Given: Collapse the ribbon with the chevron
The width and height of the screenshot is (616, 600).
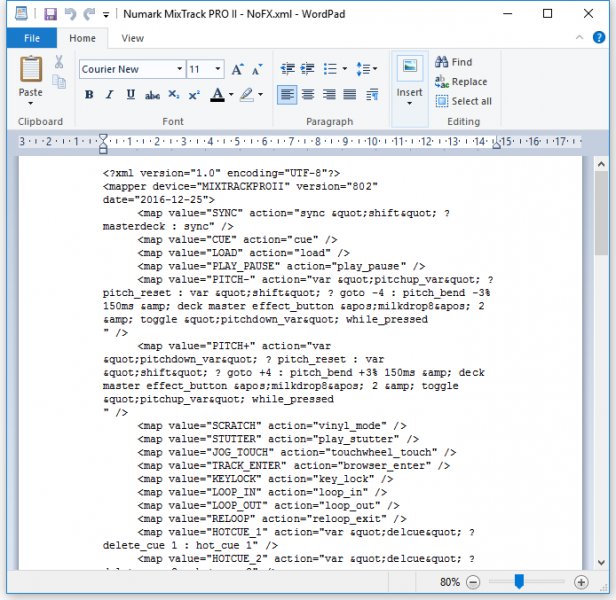Looking at the screenshot, I should (x=579, y=37).
